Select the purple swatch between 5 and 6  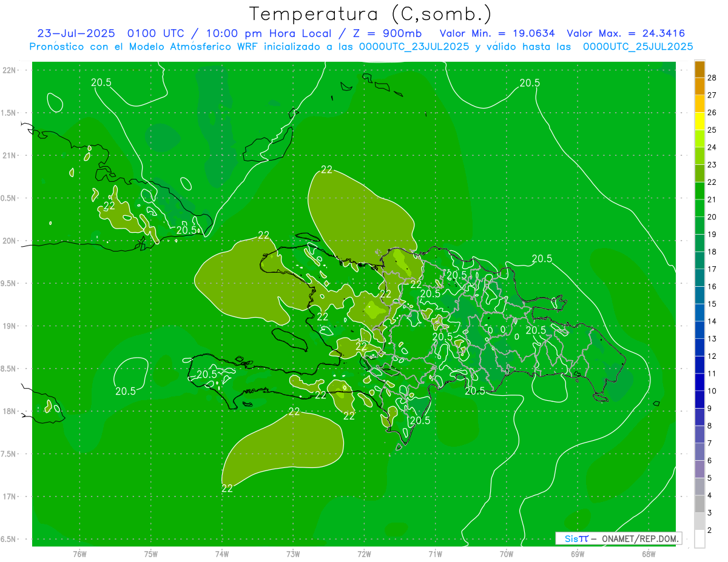[699, 469]
